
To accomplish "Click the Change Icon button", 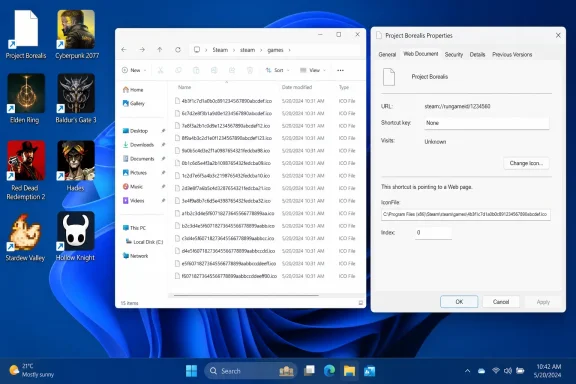I will 526,163.
